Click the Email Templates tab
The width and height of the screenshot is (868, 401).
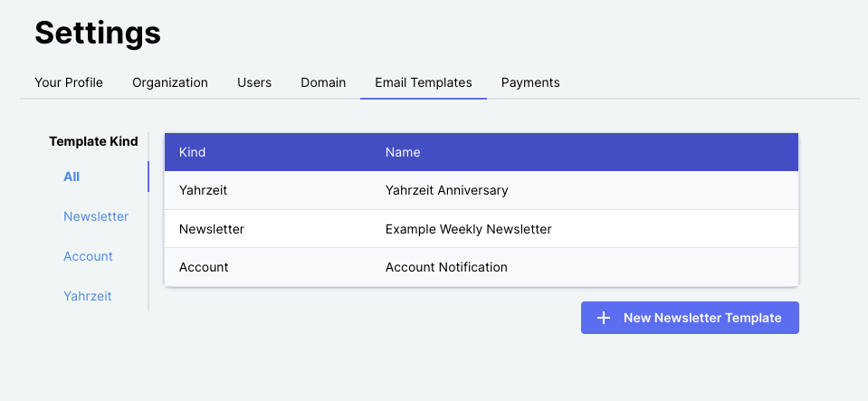(424, 82)
